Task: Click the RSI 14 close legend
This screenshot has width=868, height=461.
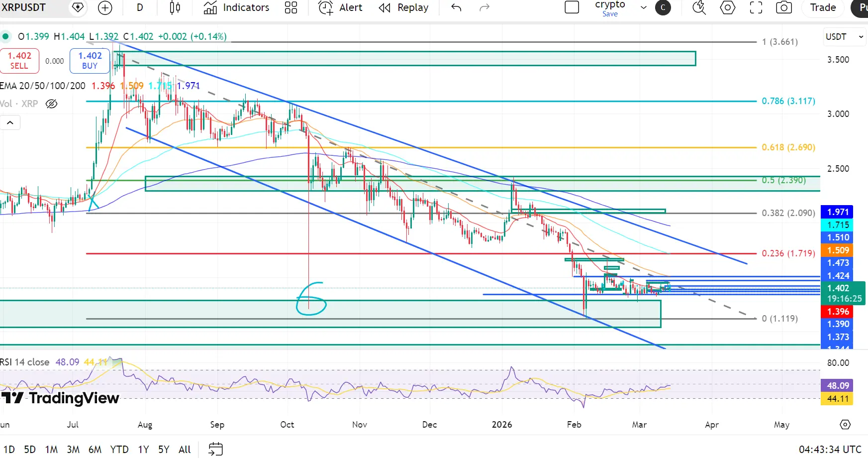Action: [x=25, y=362]
